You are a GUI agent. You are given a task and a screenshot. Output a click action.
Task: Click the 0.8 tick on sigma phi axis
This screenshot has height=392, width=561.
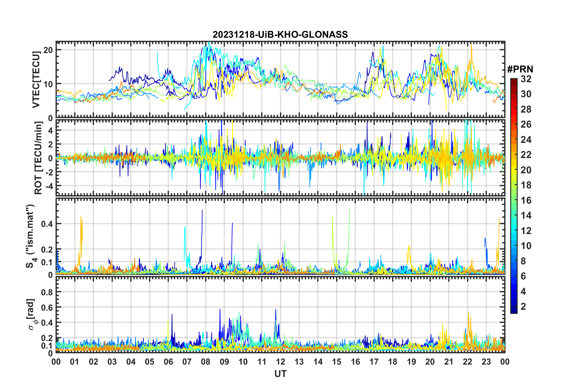click(47, 292)
